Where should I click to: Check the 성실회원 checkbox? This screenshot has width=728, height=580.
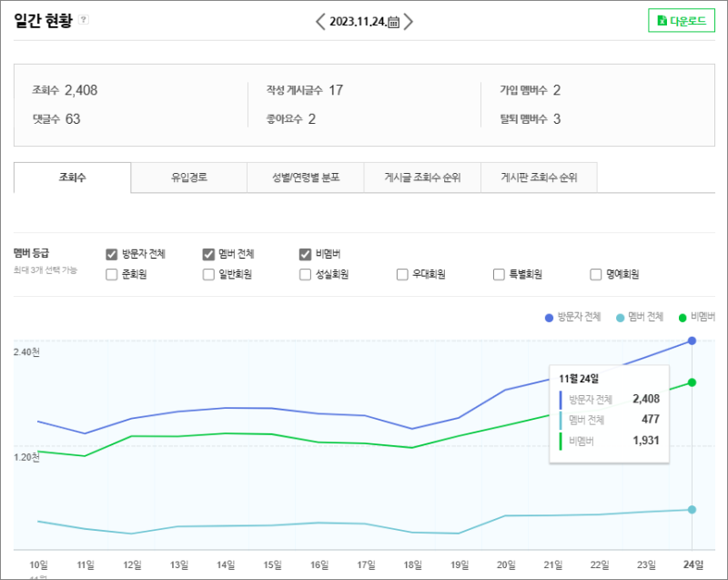coord(305,274)
